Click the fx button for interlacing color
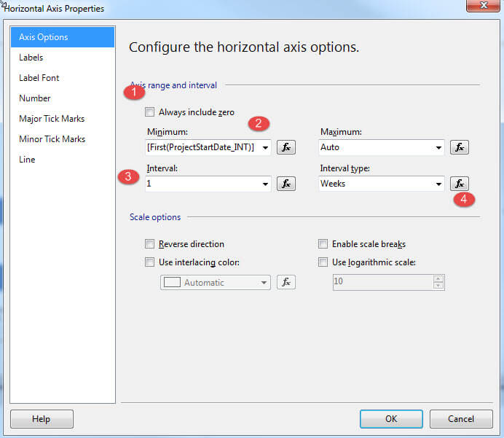This screenshot has width=504, height=438. [x=286, y=282]
